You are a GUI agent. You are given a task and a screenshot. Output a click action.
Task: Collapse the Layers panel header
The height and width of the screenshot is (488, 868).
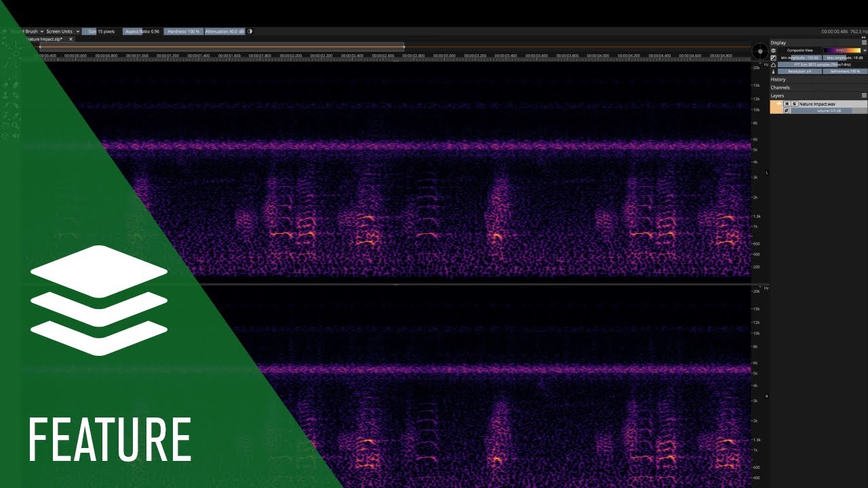[x=777, y=96]
